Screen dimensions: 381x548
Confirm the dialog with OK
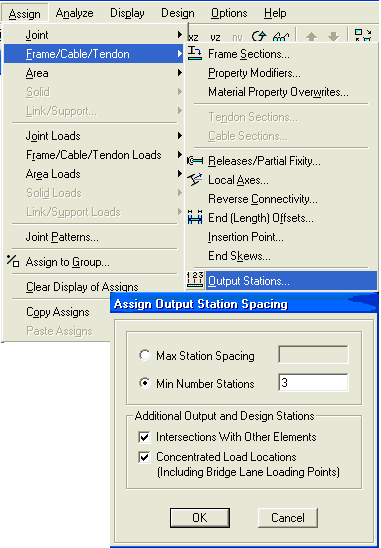[200, 518]
